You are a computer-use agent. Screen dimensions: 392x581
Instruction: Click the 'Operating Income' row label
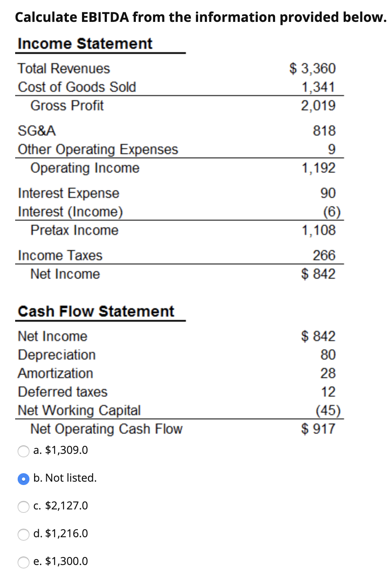[85, 168]
